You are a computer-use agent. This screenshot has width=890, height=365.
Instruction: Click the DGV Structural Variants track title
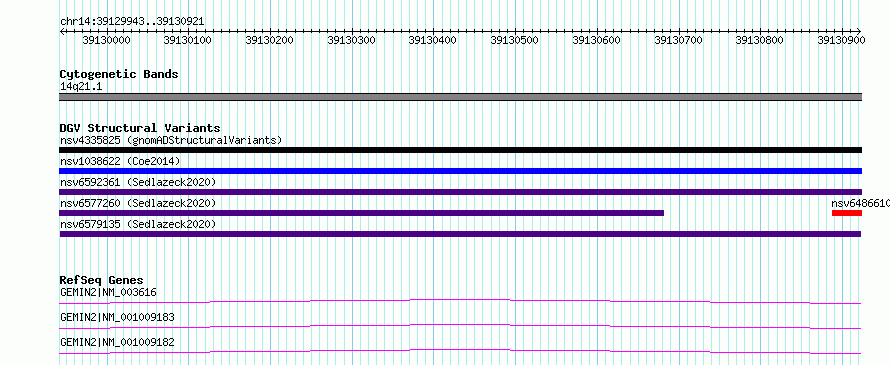(140, 128)
